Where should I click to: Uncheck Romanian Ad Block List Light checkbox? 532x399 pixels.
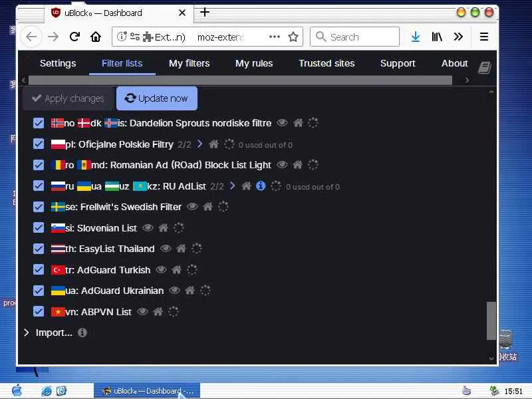39,165
